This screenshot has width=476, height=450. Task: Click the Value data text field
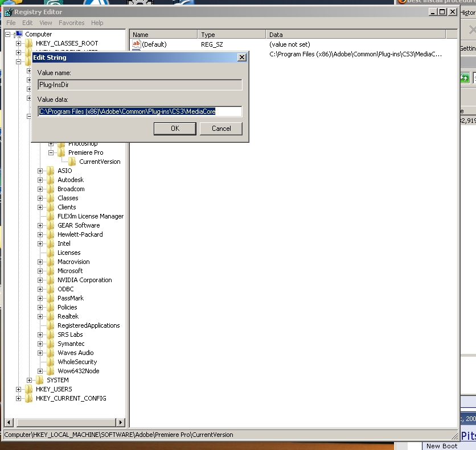140,112
